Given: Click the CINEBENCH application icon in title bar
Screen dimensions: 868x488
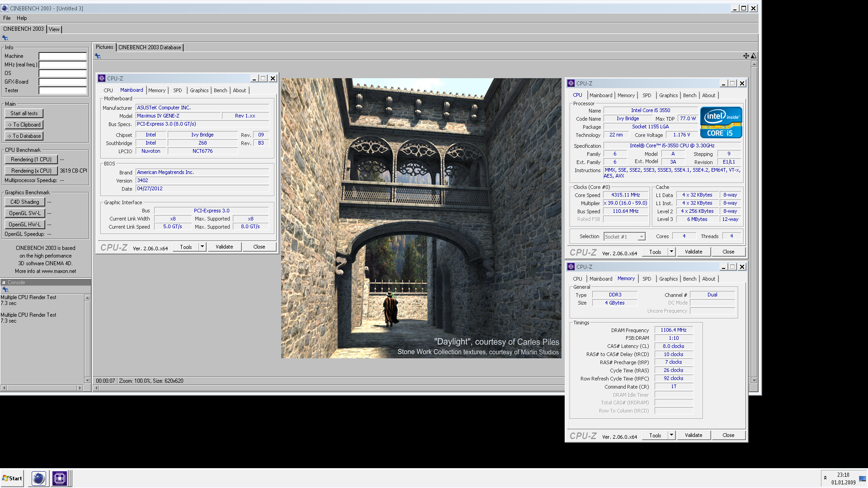Looking at the screenshot, I should (x=5, y=8).
